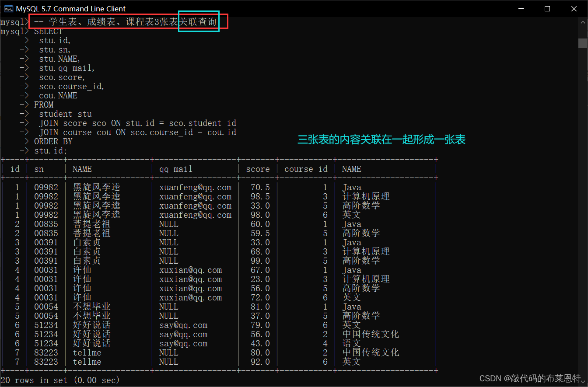588x387 pixels.
Task: Maximize the MySQL Command Line Client window
Action: pyautogui.click(x=547, y=8)
